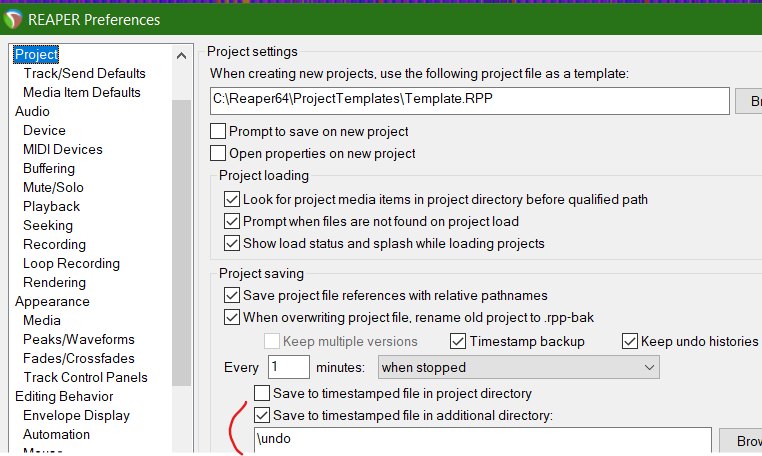
Task: Open Loop Recording preferences
Action: [71, 263]
